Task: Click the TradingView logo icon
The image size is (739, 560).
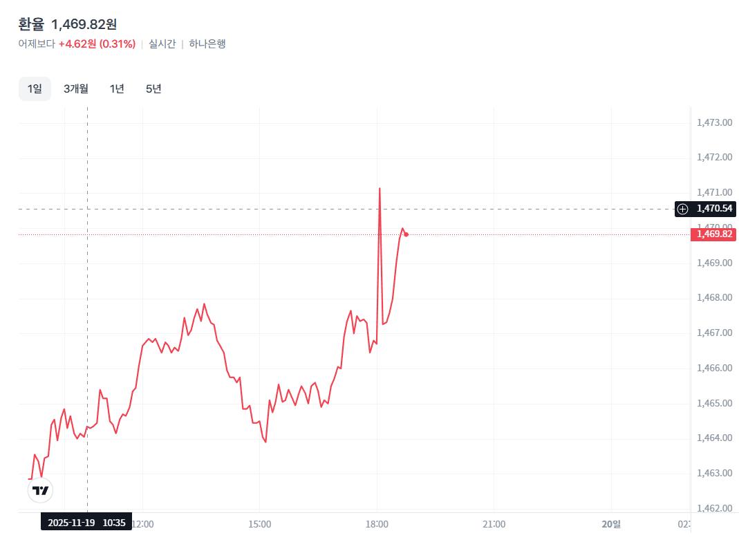Action: [41, 490]
